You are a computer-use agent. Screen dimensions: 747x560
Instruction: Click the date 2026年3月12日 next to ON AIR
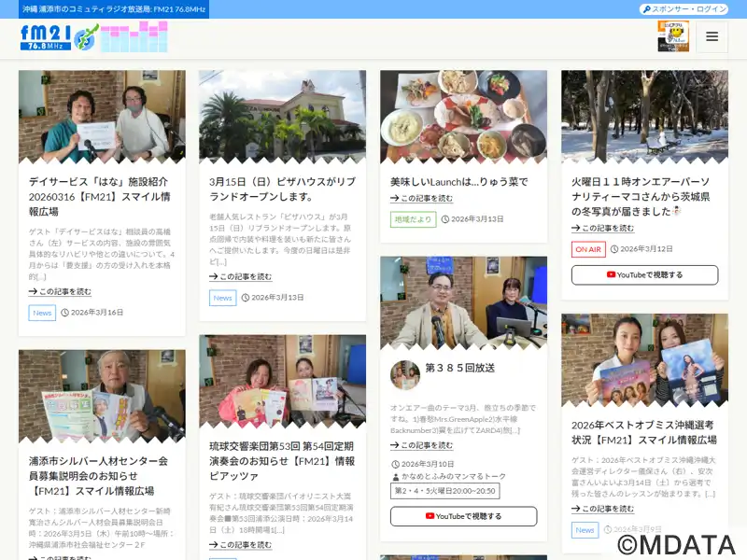(x=646, y=249)
